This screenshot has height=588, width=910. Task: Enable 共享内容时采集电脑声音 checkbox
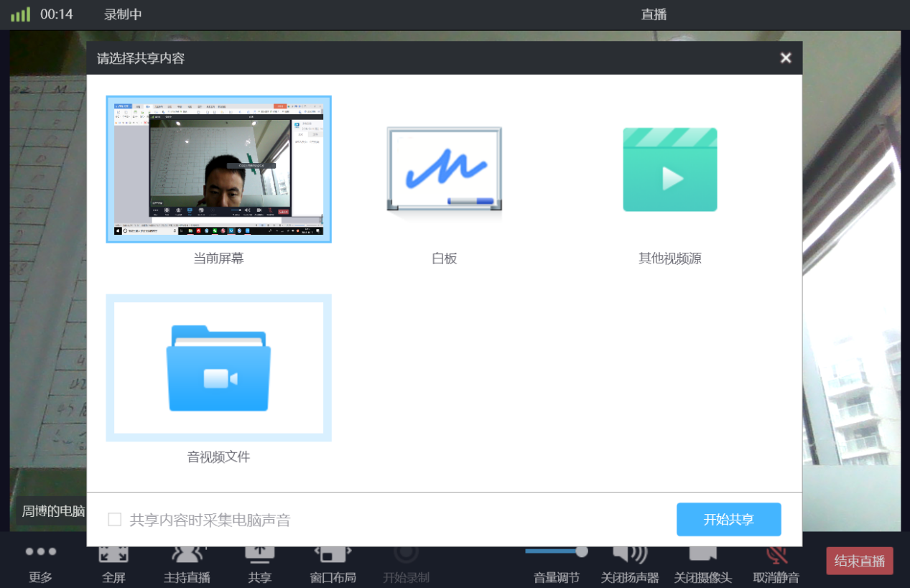[113, 518]
